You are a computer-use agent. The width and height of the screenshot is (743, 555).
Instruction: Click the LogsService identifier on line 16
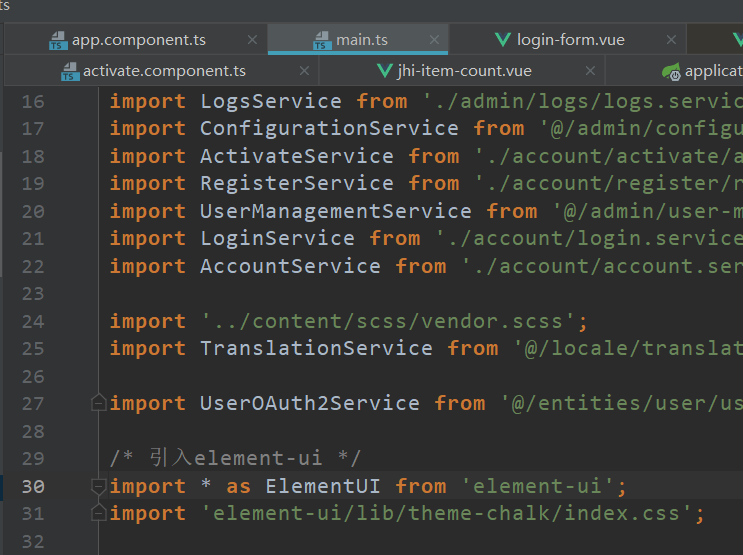point(271,101)
